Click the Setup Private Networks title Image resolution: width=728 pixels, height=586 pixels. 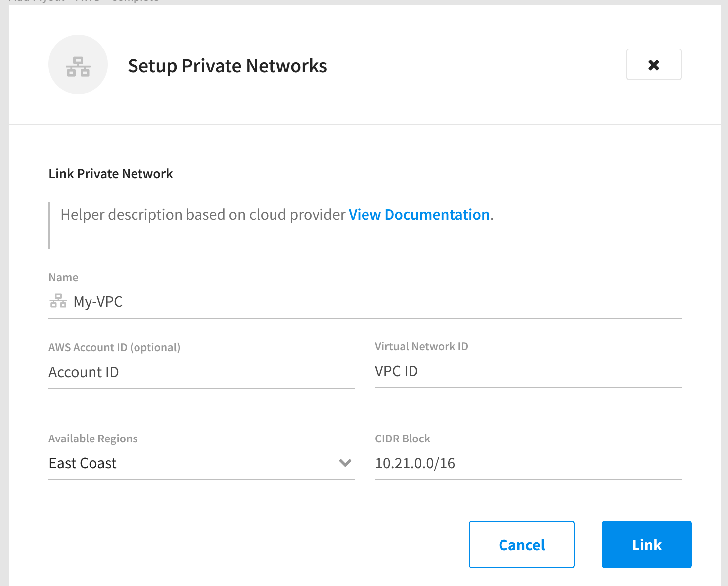(x=227, y=65)
